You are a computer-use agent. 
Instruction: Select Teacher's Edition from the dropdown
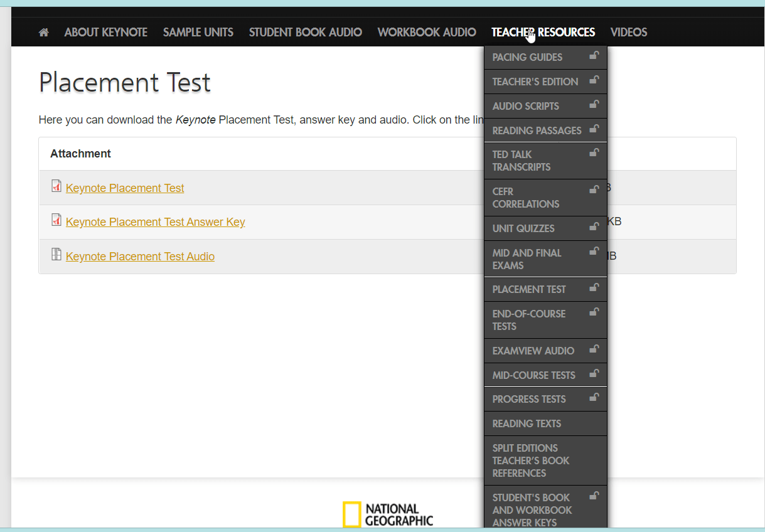(535, 82)
